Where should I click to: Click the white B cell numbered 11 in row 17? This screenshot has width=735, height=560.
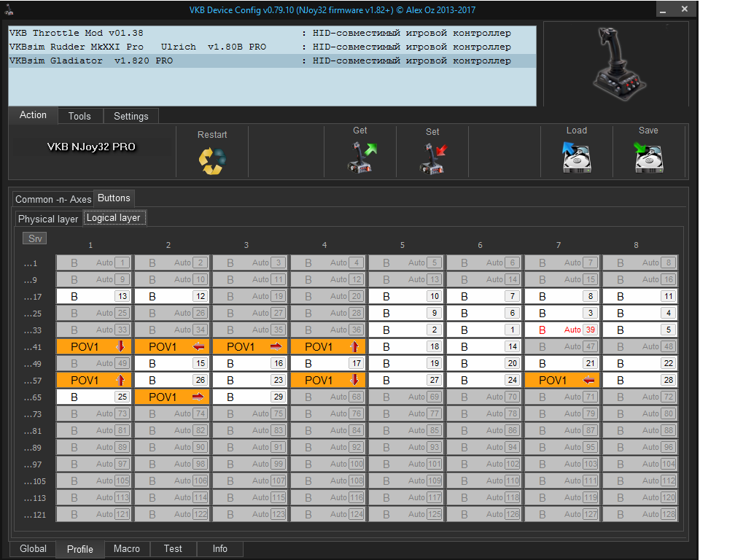point(640,296)
